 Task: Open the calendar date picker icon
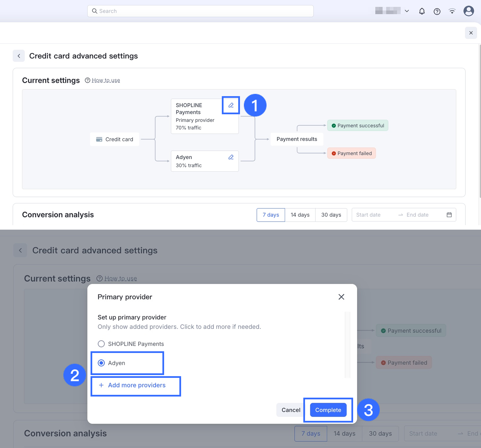[449, 215]
